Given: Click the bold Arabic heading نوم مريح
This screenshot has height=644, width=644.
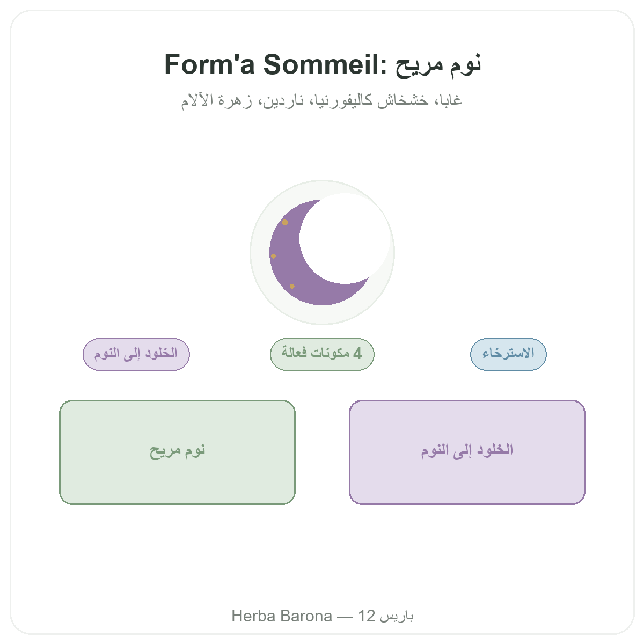Looking at the screenshot, I should (438, 65).
